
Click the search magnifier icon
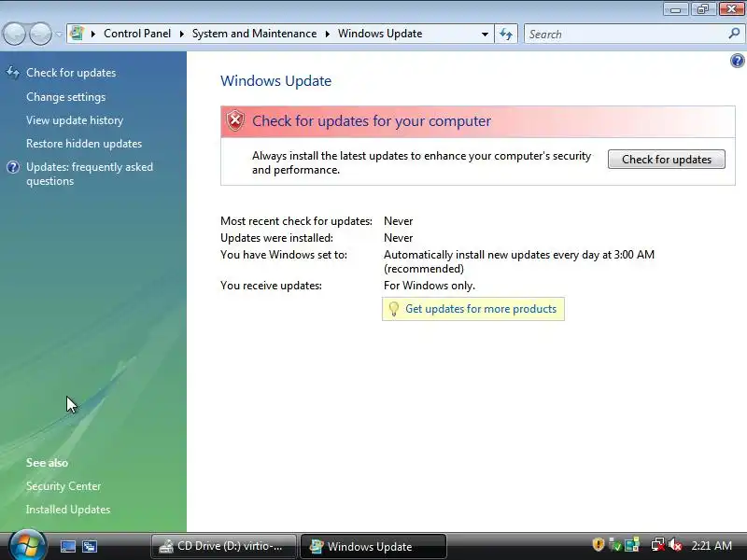(x=735, y=34)
